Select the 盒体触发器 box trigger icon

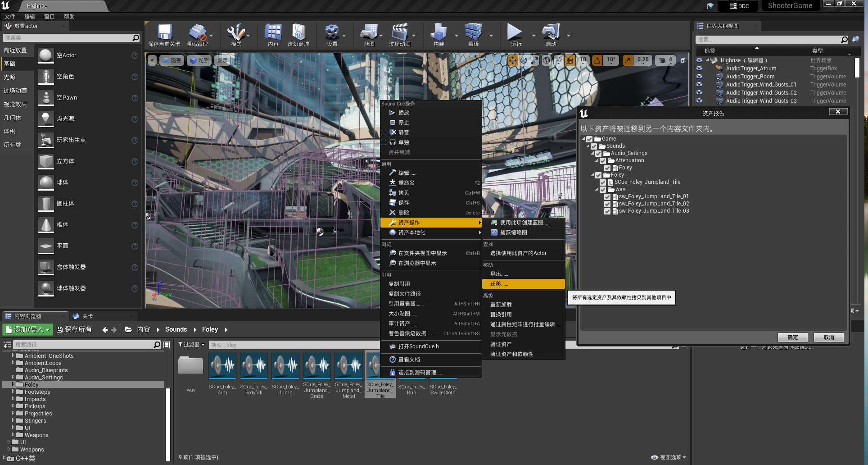(x=46, y=267)
